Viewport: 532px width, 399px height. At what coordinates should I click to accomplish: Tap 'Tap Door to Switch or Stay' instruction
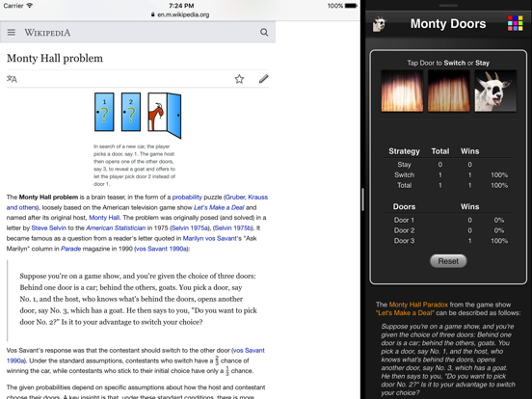click(x=448, y=63)
